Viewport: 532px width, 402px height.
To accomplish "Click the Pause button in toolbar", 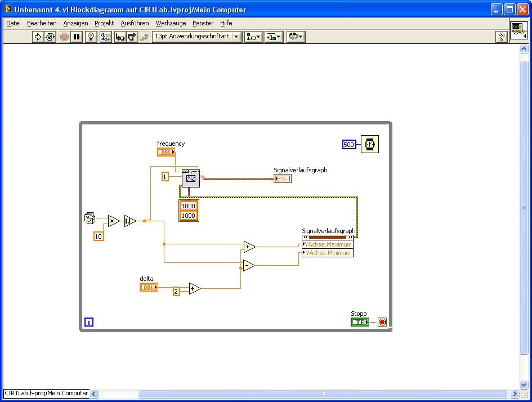I will [x=77, y=37].
